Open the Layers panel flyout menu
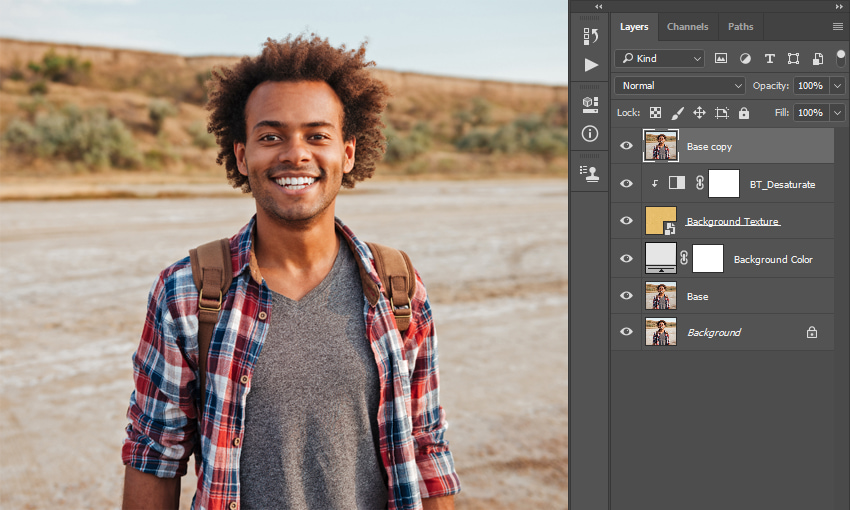Viewport: 850px width, 510px height. (838, 27)
